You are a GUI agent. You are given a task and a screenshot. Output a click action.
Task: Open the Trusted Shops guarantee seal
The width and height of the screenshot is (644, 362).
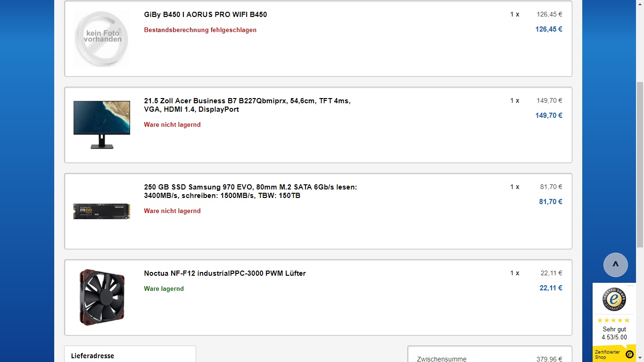614,299
